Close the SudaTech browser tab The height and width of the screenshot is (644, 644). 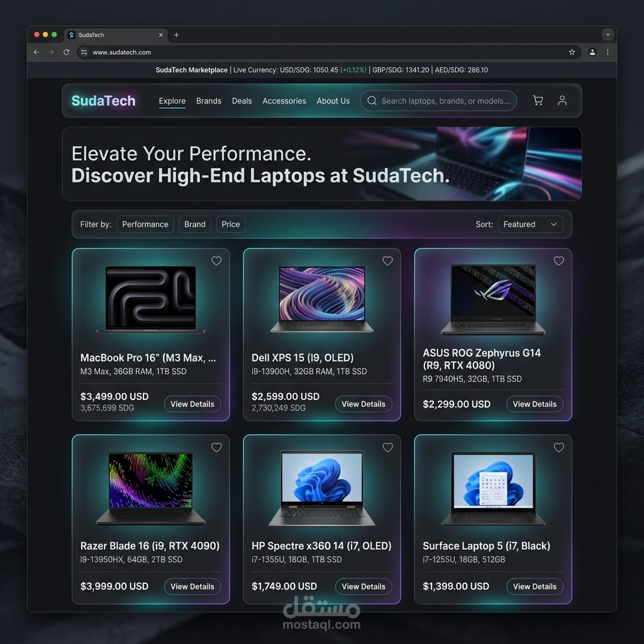(x=160, y=35)
